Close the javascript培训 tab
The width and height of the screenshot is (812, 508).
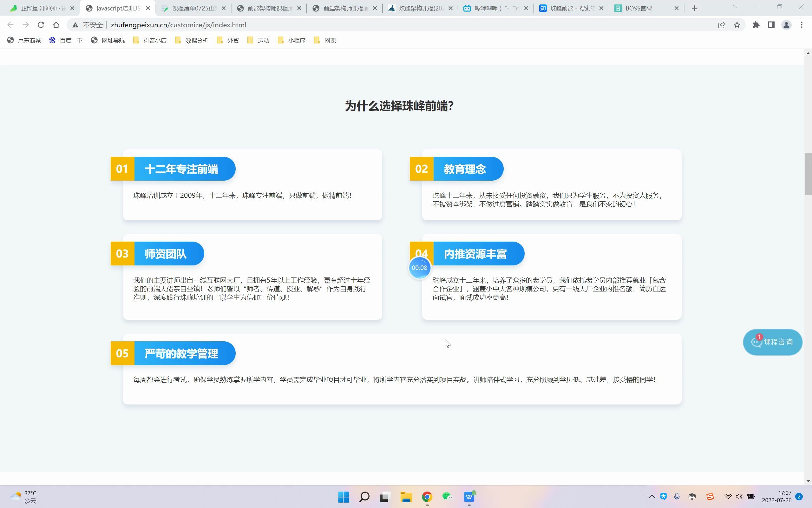tap(148, 8)
